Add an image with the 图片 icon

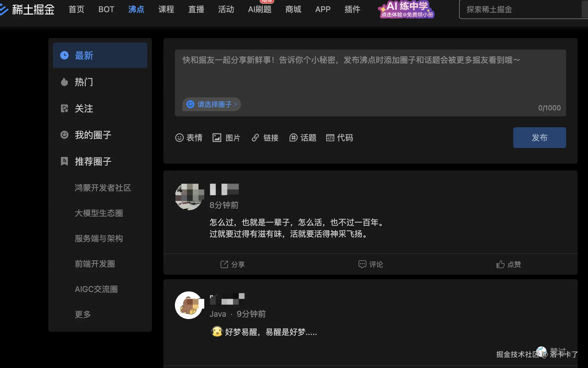[x=217, y=138]
